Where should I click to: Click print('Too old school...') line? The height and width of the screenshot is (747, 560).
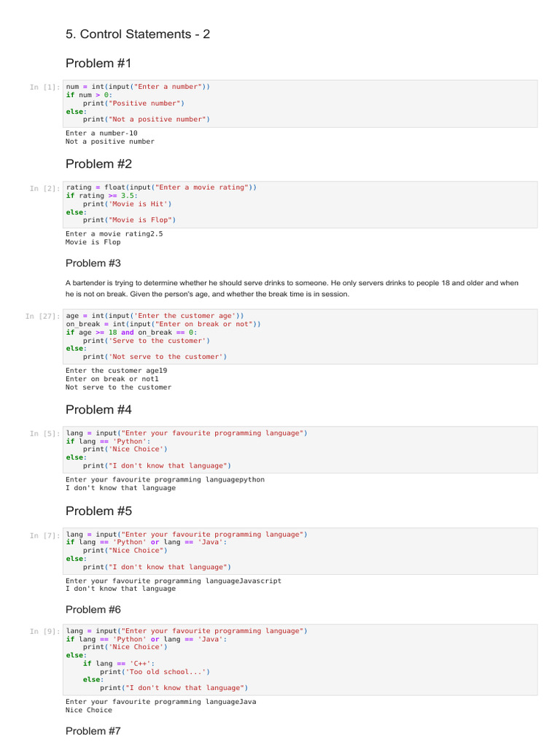(155, 672)
